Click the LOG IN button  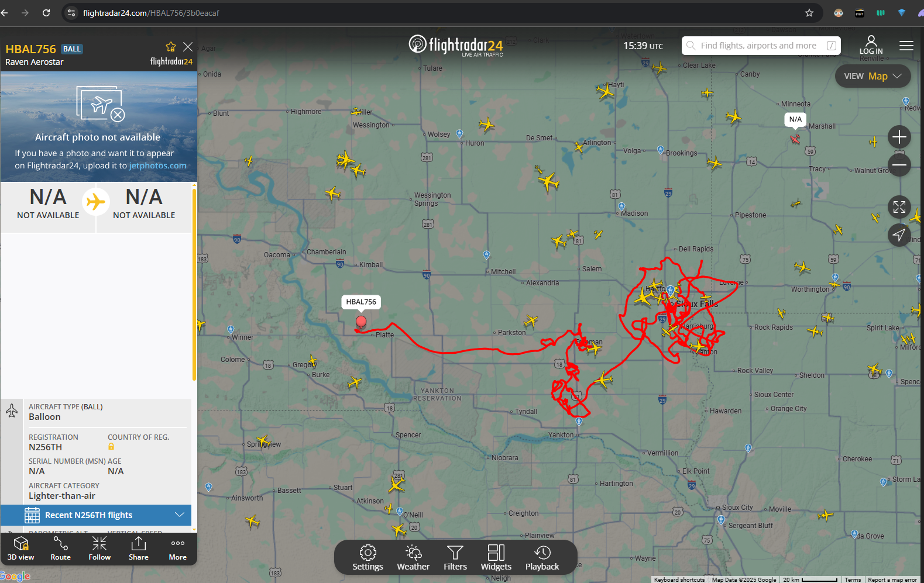pyautogui.click(x=871, y=45)
